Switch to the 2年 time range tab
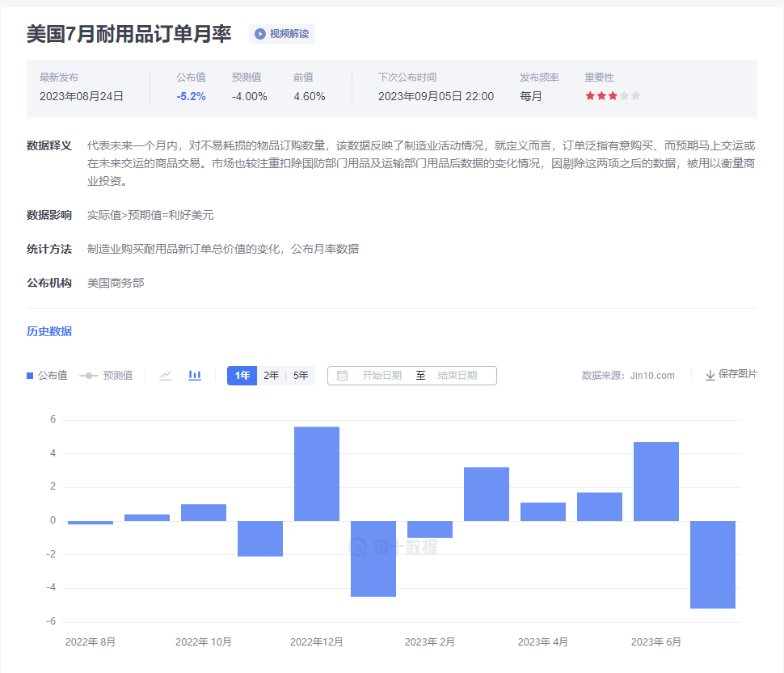This screenshot has height=673, width=784. coord(270,375)
